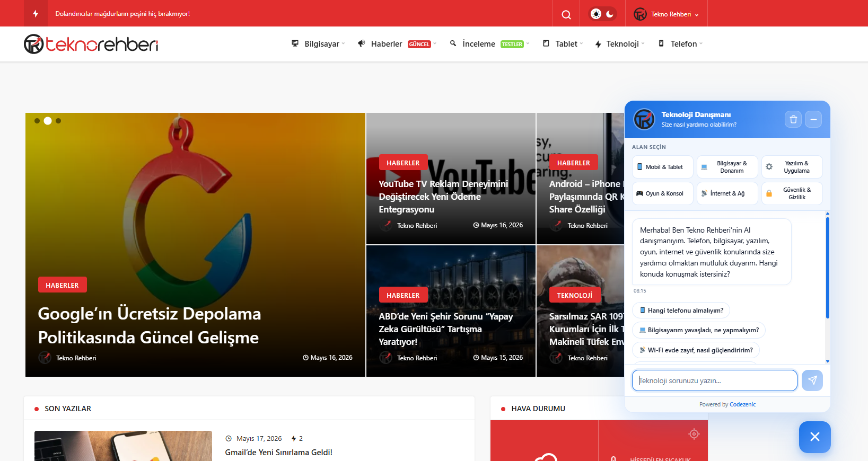Viewport: 868px width, 461px height.
Task: Click the Telefon menu icon
Action: (661, 43)
